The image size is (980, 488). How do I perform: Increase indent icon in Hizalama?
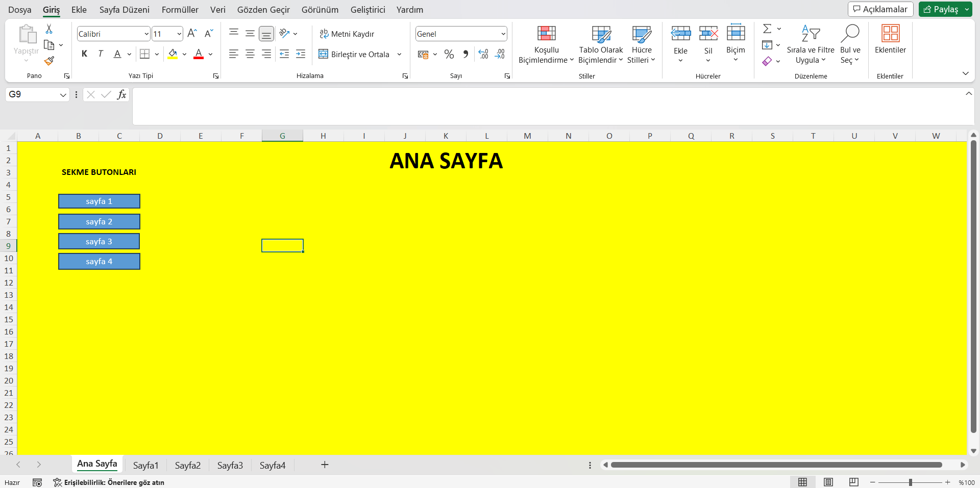pos(301,54)
